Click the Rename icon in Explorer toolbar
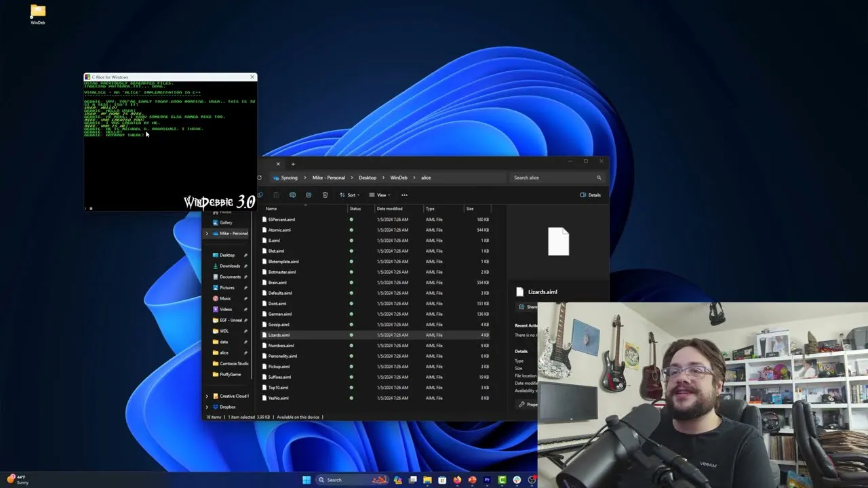The height and width of the screenshot is (488, 868). (292, 195)
